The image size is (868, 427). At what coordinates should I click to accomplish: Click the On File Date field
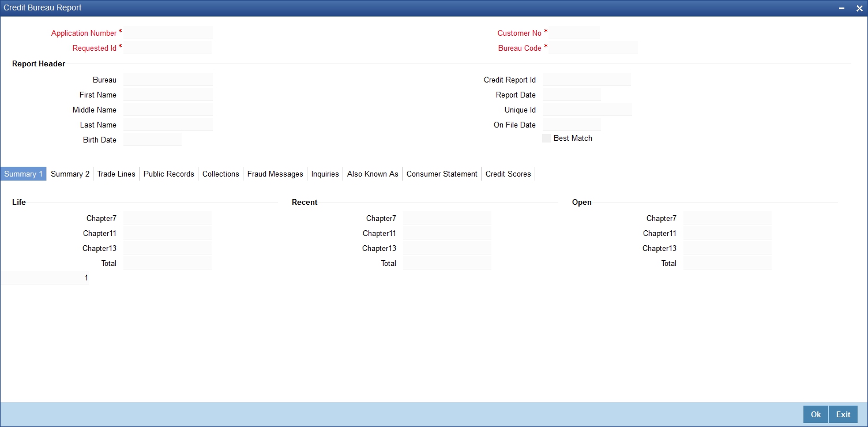coord(572,125)
